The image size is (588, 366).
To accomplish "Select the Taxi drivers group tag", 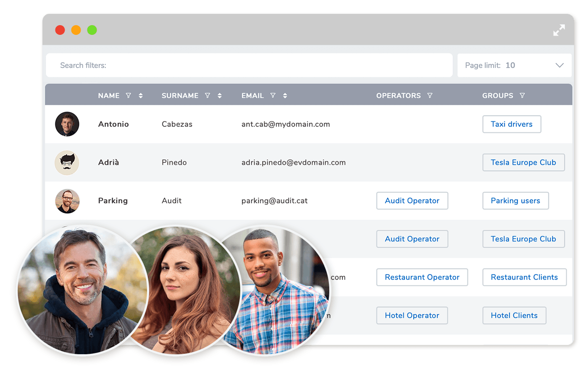I will tap(512, 124).
